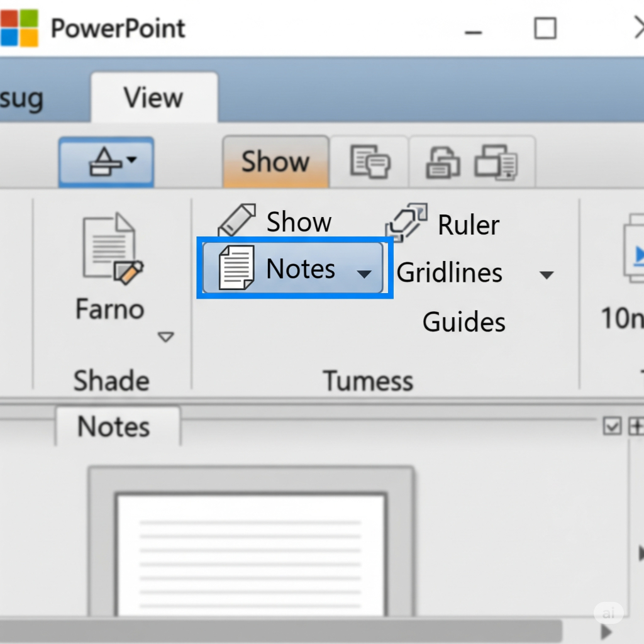
Task: Select the Notes tab of the lower pane
Action: click(114, 426)
